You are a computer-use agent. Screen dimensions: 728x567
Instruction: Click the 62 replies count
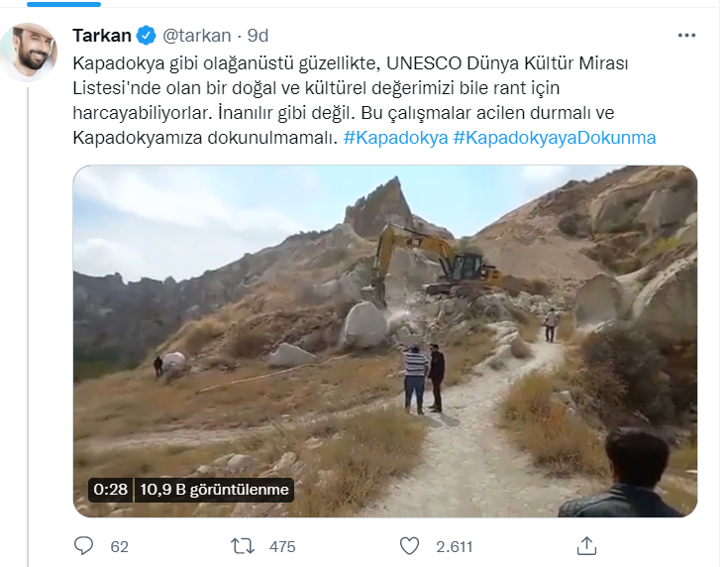coord(119,546)
